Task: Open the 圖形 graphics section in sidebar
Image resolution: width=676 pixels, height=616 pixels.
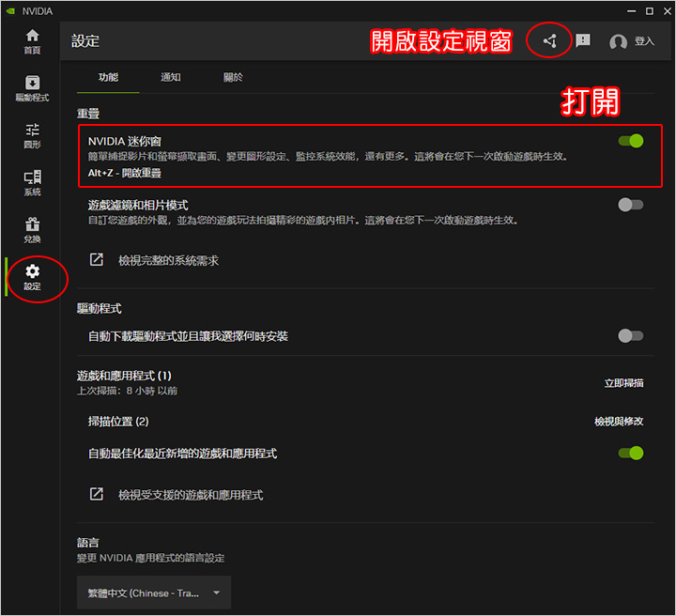Action: [32, 136]
